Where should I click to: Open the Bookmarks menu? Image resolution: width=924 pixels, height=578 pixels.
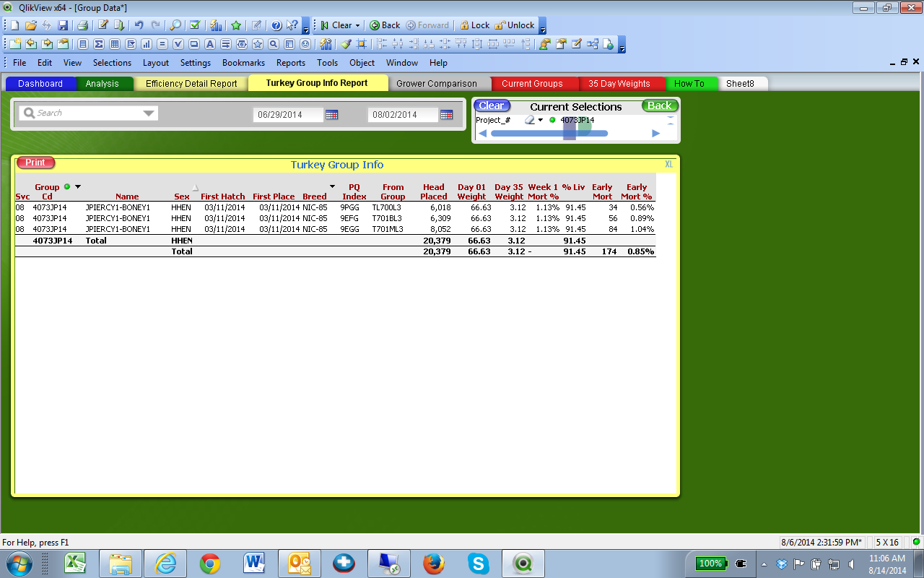pyautogui.click(x=243, y=63)
